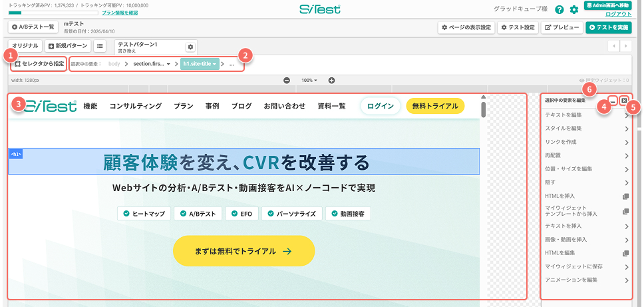The height and width of the screenshot is (307, 644).
Task: Click HTMLを挿入 window icon
Action: click(x=626, y=196)
